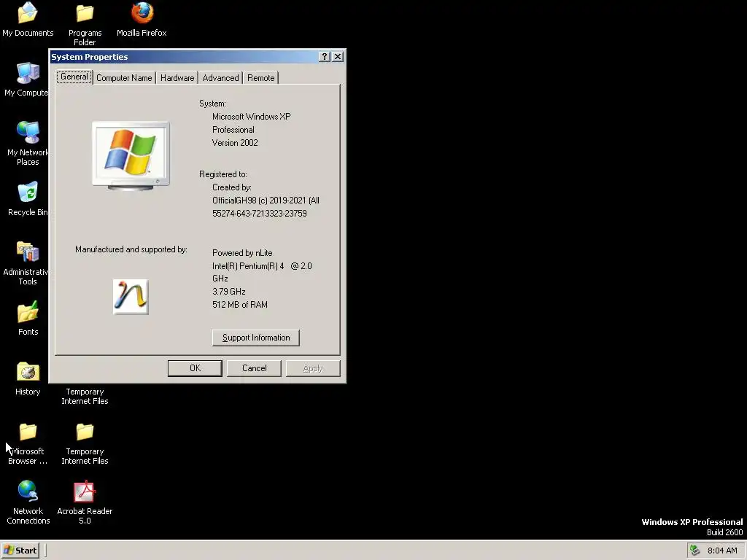Click the greyed-out Apply button
The width and height of the screenshot is (747, 560).
[x=313, y=368]
